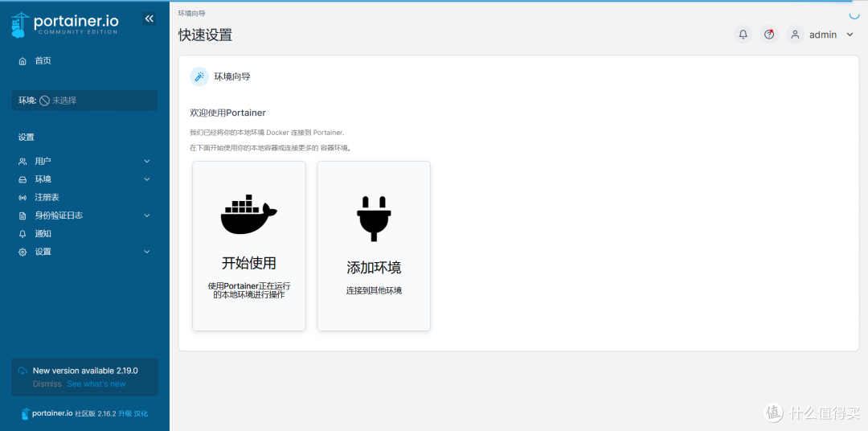Select the 添加环境 card title
This screenshot has width=868, height=431.
coord(375,268)
